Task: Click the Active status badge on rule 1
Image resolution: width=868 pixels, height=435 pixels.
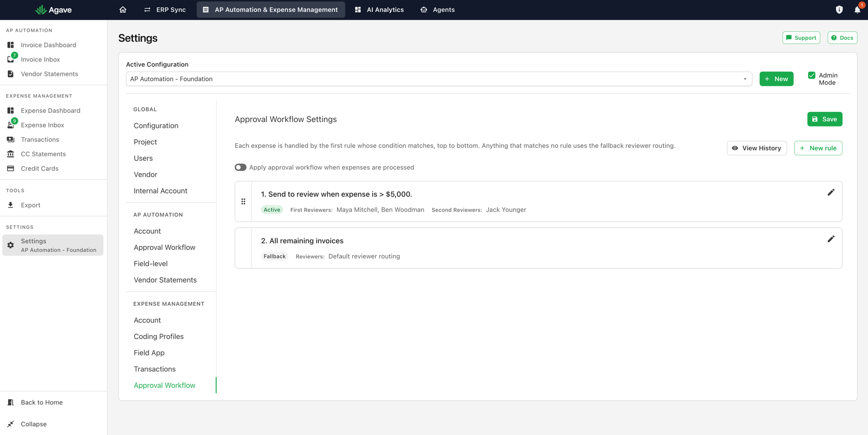Action: pos(272,210)
